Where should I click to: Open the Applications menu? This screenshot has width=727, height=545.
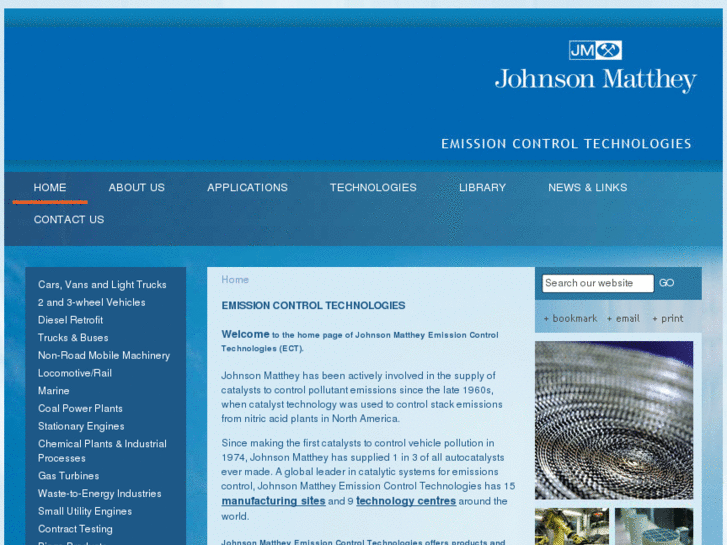248,187
